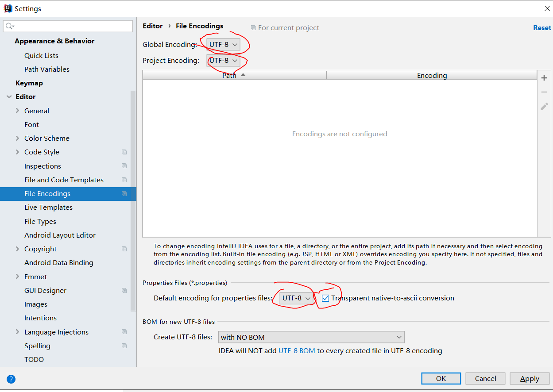
Task: Click project-level icon next to Copyright
Action: coord(124,249)
